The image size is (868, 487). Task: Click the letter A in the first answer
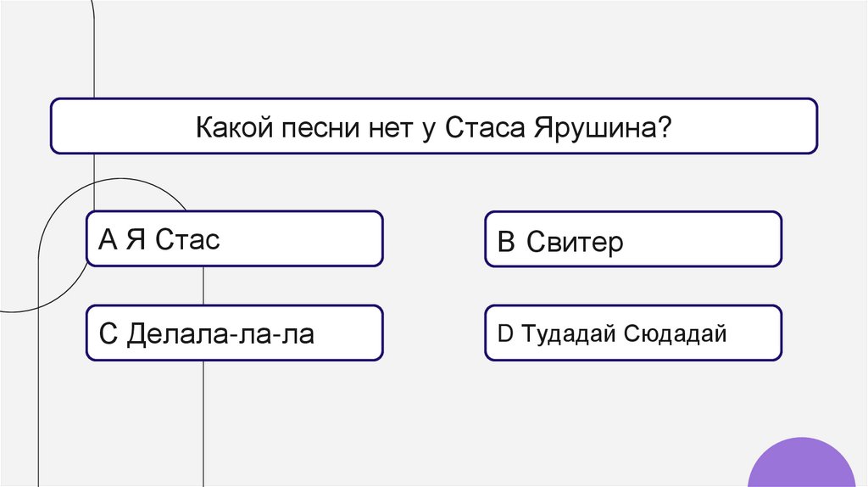tap(107, 240)
